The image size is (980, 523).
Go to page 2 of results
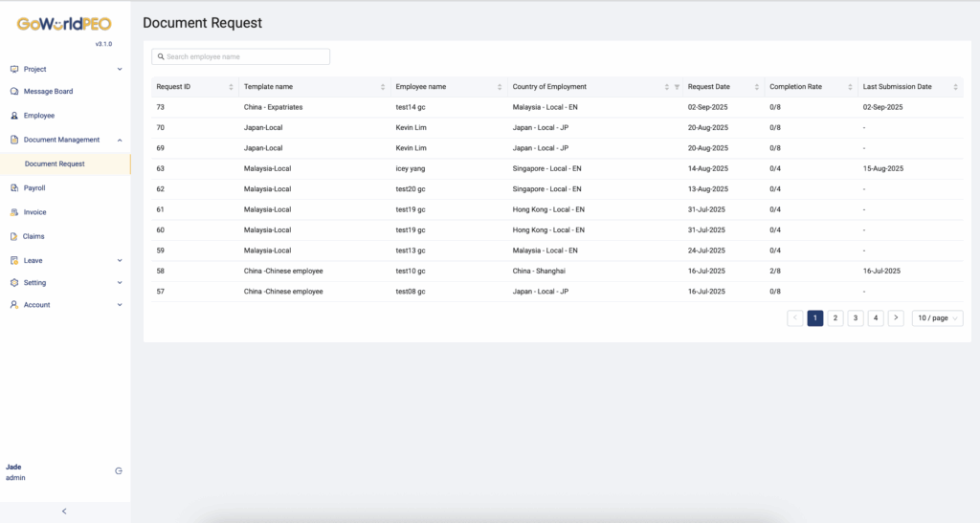835,318
